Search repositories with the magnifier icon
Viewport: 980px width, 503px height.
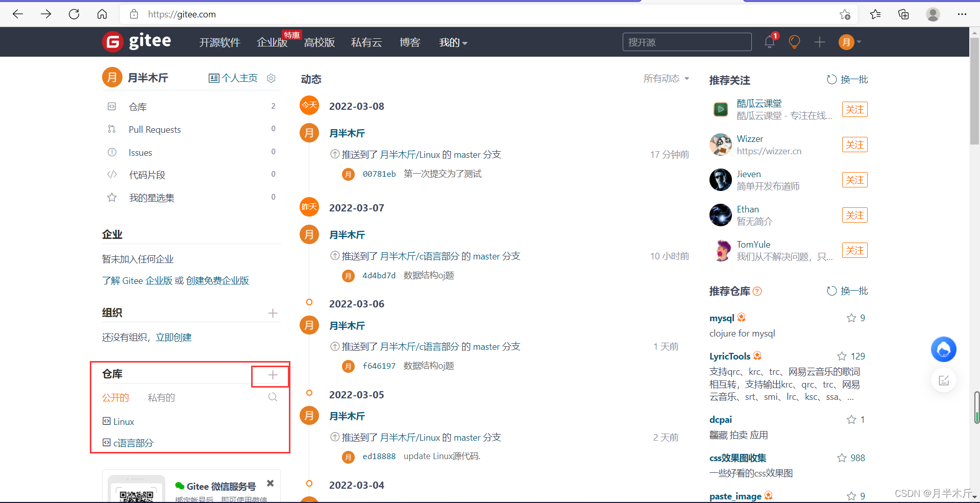pos(273,397)
